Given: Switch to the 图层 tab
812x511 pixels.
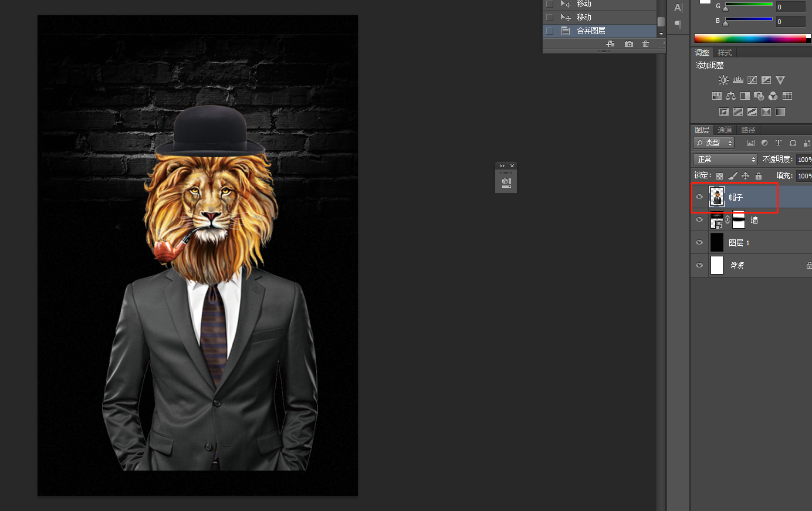Looking at the screenshot, I should click(x=702, y=130).
